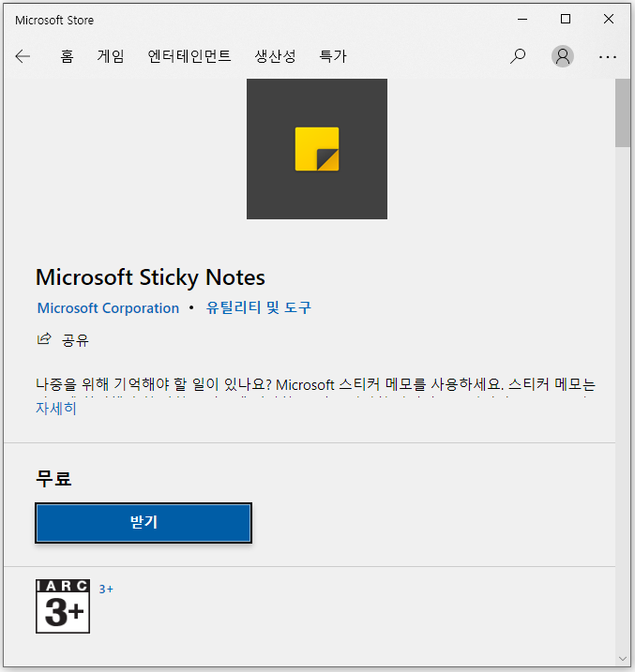This screenshot has height=672, width=635.
Task: Go back with the back arrow
Action: [23, 56]
